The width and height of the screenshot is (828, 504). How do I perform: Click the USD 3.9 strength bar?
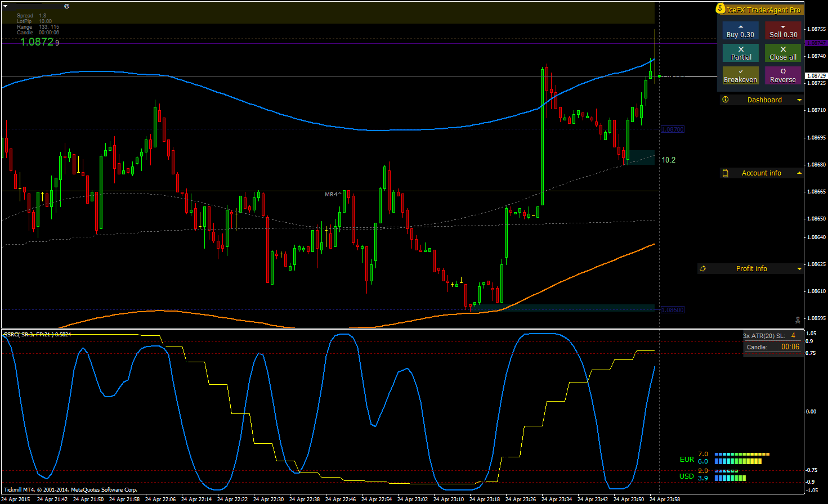730,478
